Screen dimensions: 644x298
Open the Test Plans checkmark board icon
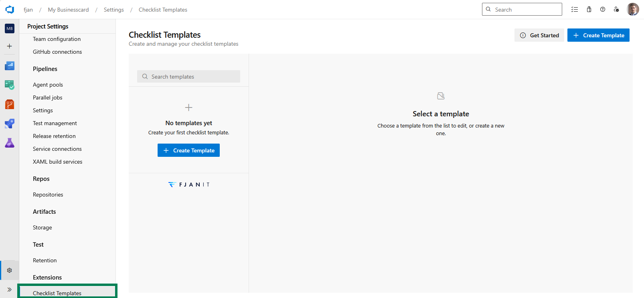click(x=10, y=85)
